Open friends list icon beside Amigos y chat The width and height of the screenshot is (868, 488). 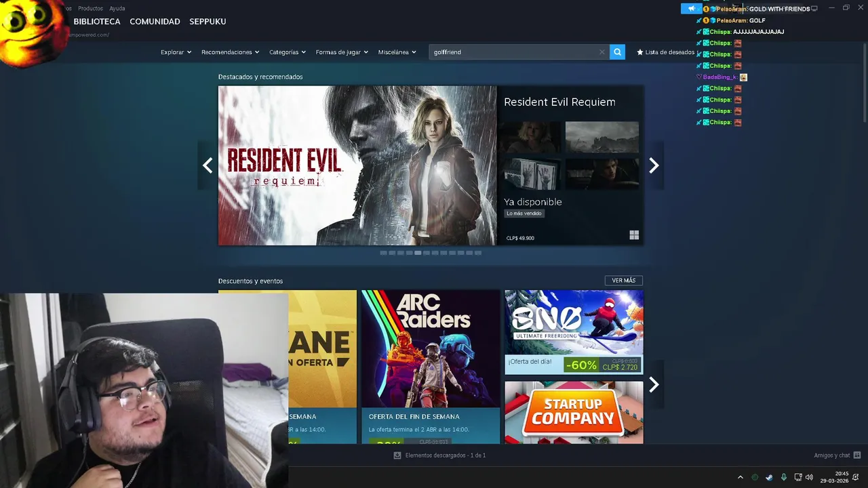click(857, 455)
